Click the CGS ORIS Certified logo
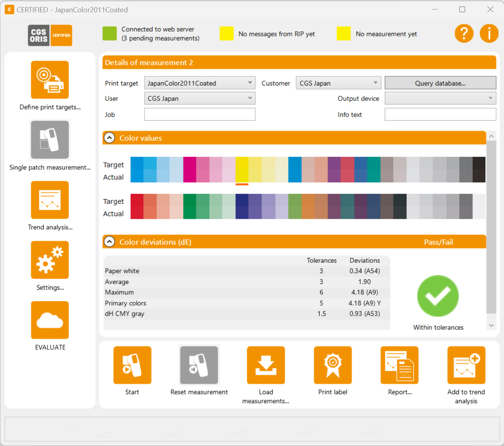 pyautogui.click(x=50, y=35)
